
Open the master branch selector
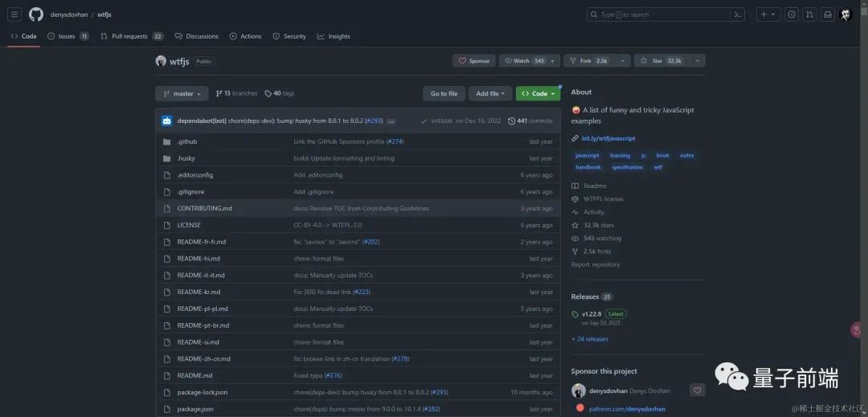(182, 94)
